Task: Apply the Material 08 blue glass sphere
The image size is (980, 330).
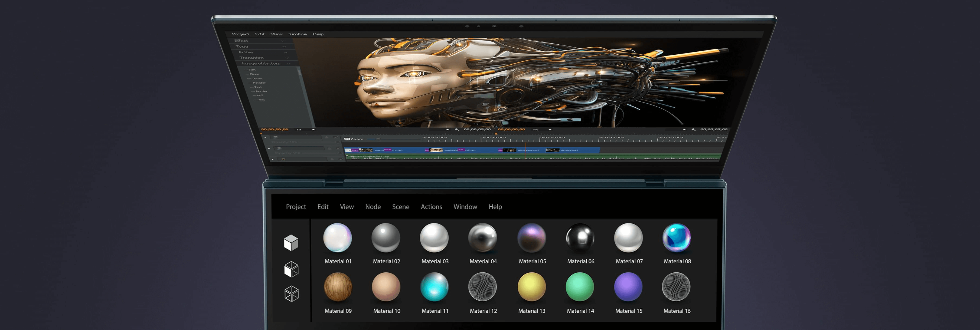Action: (x=677, y=237)
